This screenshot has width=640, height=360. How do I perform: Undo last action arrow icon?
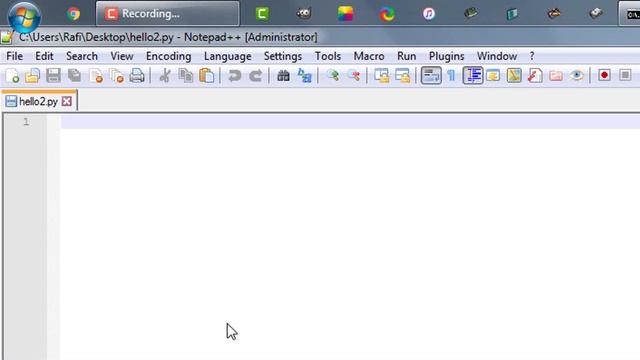click(235, 76)
